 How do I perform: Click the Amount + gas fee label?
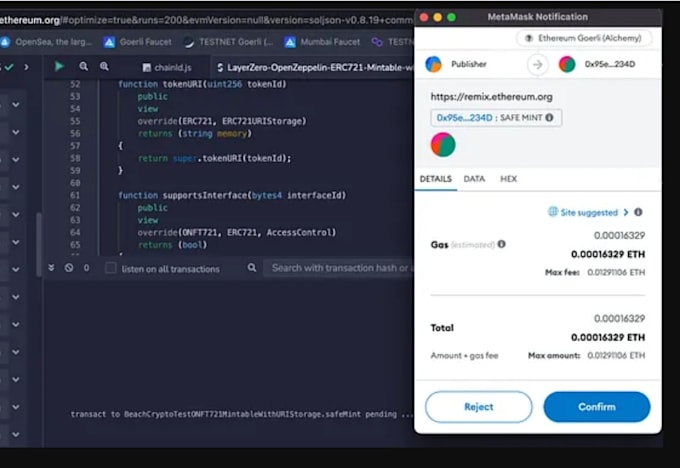click(464, 356)
